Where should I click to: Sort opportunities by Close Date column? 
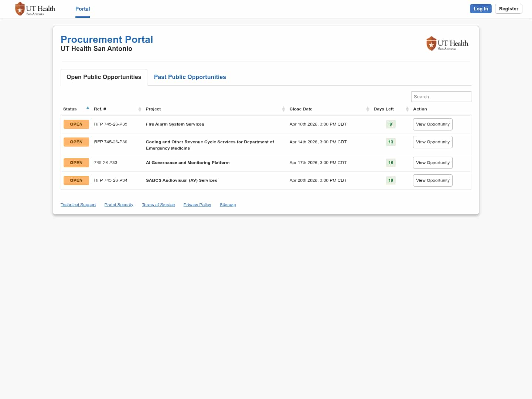point(368,109)
